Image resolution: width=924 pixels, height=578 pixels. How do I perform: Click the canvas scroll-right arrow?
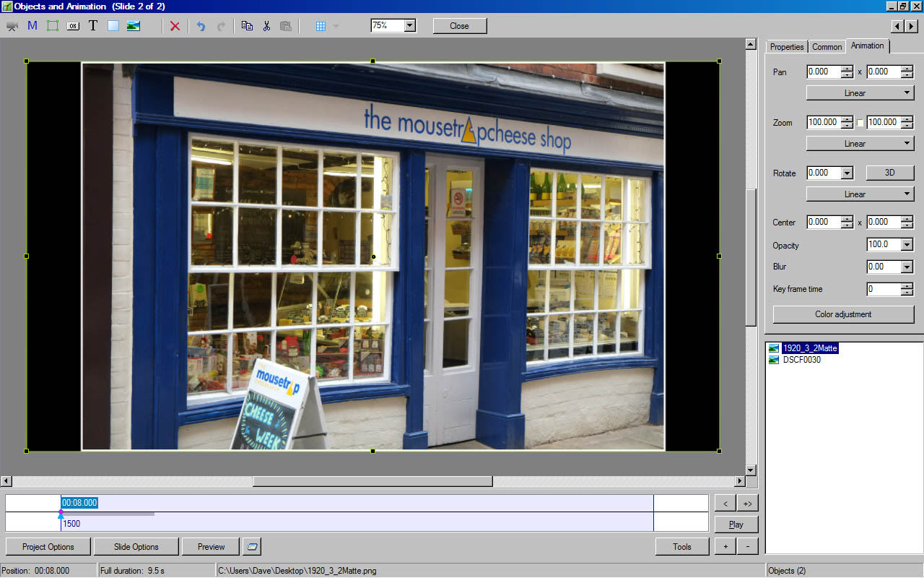[739, 481]
